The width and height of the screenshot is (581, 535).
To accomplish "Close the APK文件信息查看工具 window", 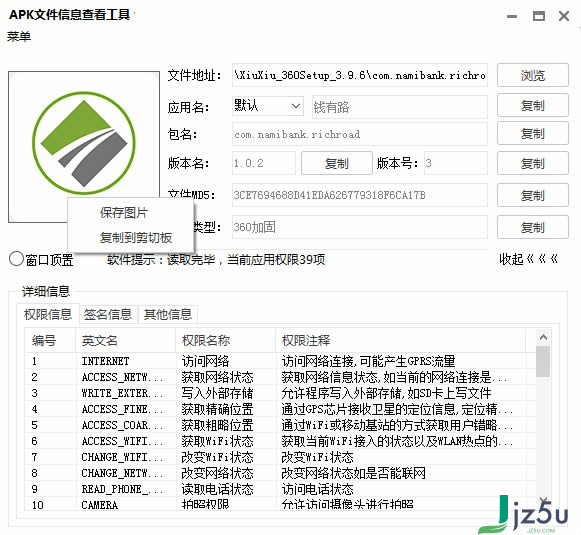I will (x=564, y=16).
